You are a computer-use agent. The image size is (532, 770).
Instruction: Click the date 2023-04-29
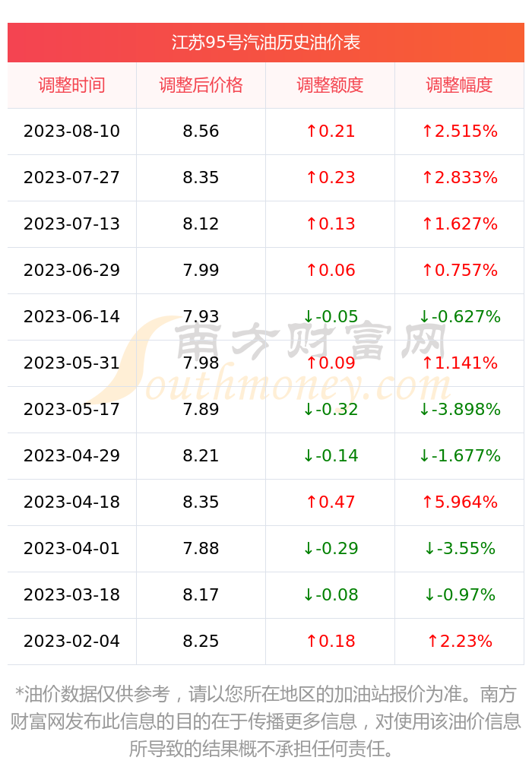[71, 456]
